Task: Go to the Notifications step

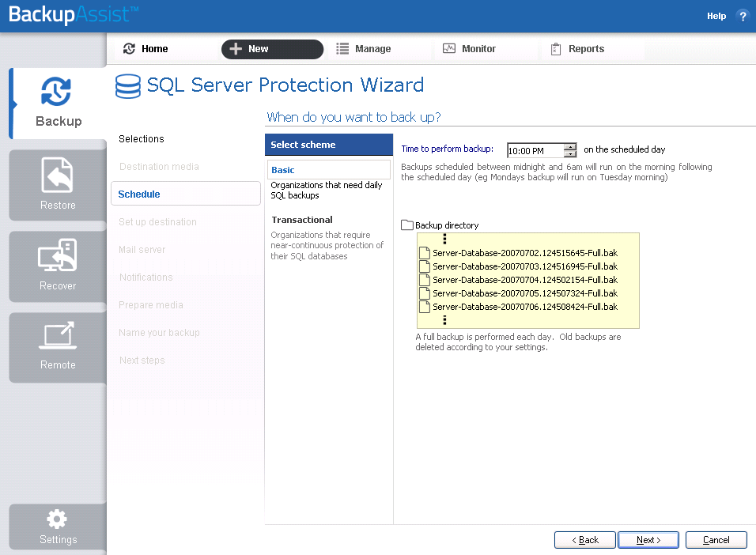Action: coord(146,277)
